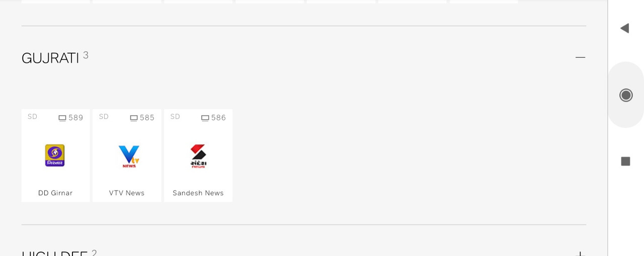
Task: Expand the section below Gujrati with plus
Action: pos(580,253)
